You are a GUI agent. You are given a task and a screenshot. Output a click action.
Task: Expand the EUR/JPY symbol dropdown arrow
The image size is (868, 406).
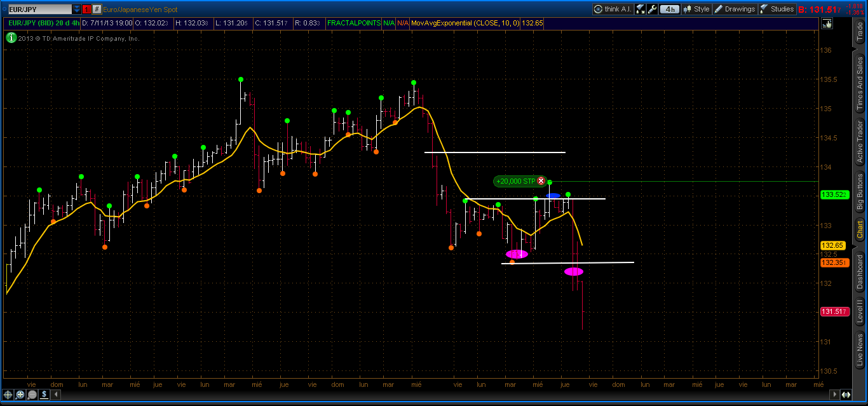(x=77, y=10)
